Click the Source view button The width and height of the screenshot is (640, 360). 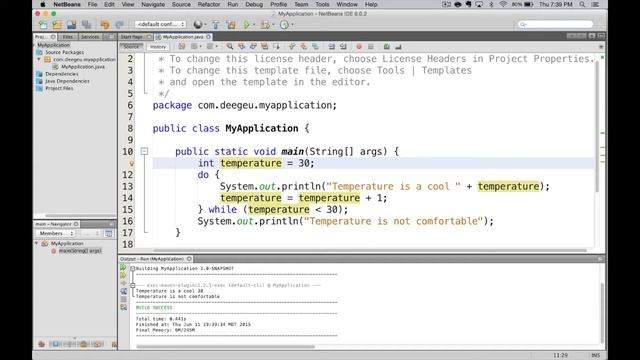pyautogui.click(x=131, y=47)
